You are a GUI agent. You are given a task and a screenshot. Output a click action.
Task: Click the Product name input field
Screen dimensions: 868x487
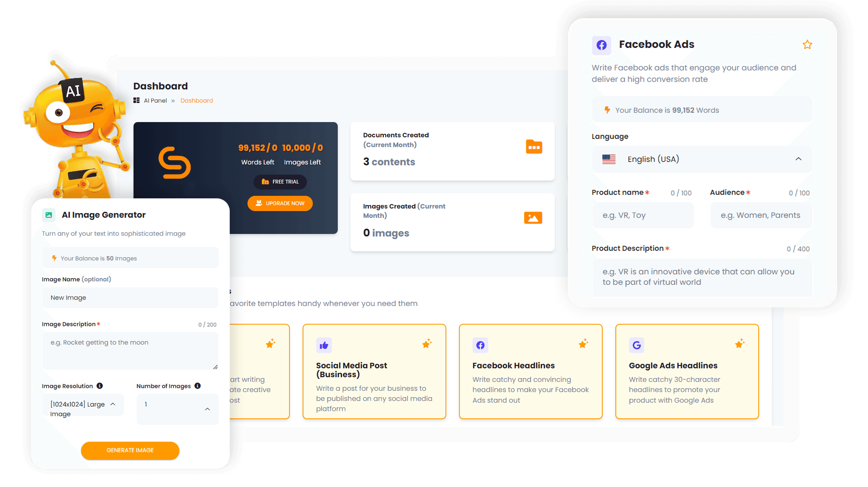(643, 215)
